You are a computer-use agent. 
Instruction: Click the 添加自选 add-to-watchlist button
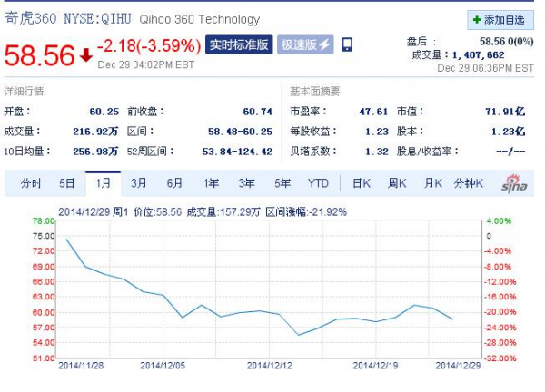pyautogui.click(x=500, y=20)
